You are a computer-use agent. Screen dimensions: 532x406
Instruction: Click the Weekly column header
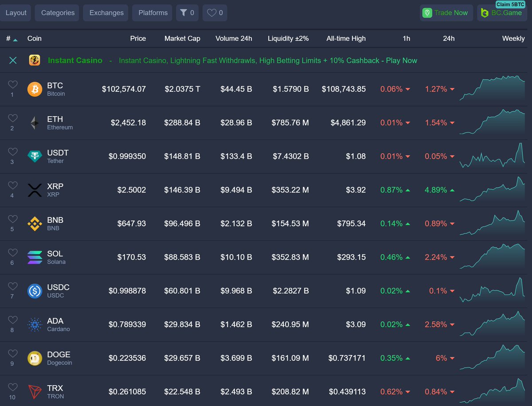point(513,39)
